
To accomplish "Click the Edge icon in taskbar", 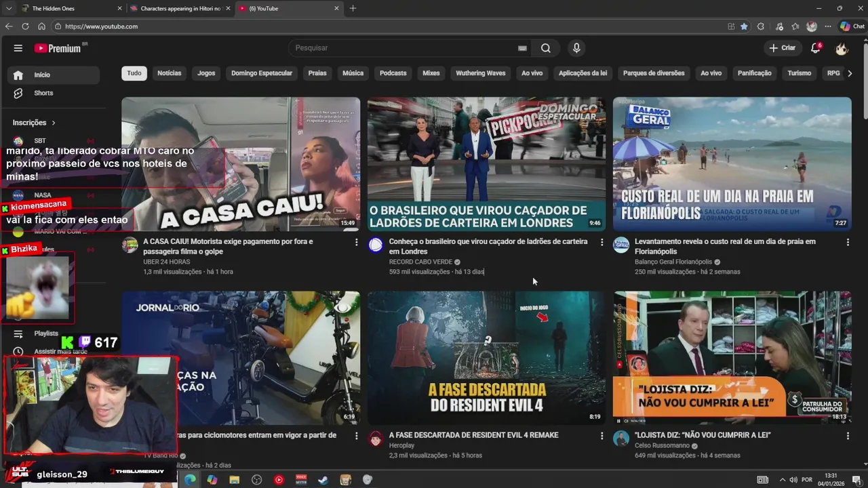I will pos(190,480).
